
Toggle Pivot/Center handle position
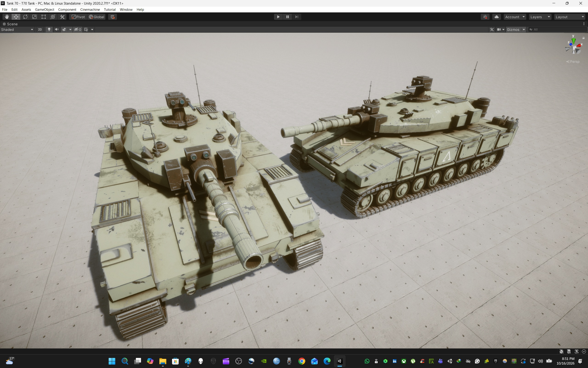(x=78, y=17)
